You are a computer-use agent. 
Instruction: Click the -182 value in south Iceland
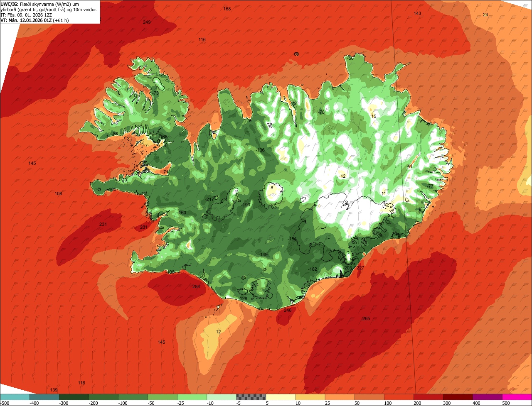(312, 269)
